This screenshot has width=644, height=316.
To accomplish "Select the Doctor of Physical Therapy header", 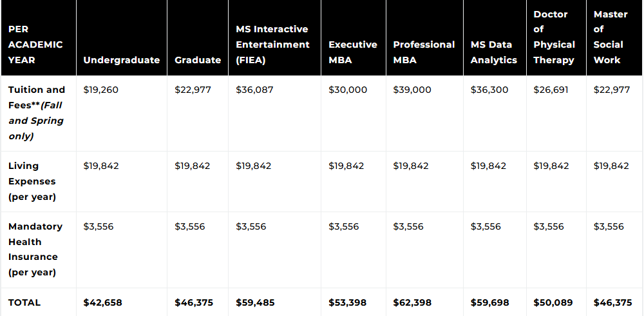I will 554,37.
